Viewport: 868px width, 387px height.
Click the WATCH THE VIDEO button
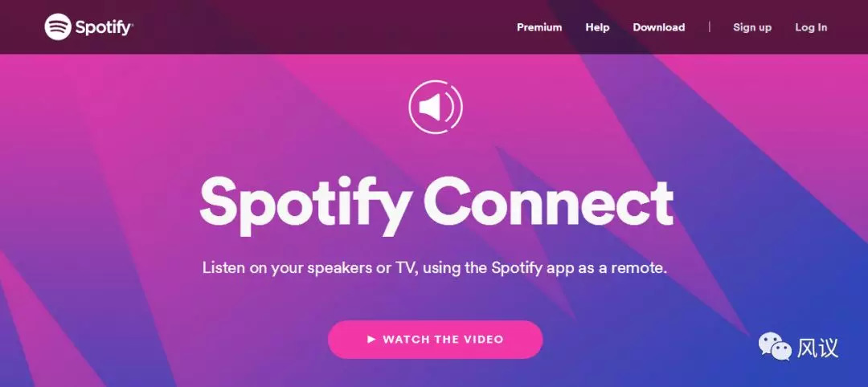click(x=435, y=339)
